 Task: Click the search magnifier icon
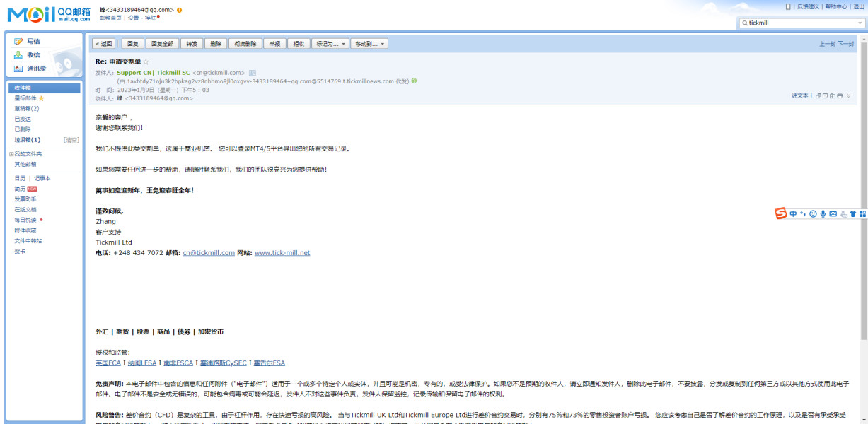coord(744,23)
